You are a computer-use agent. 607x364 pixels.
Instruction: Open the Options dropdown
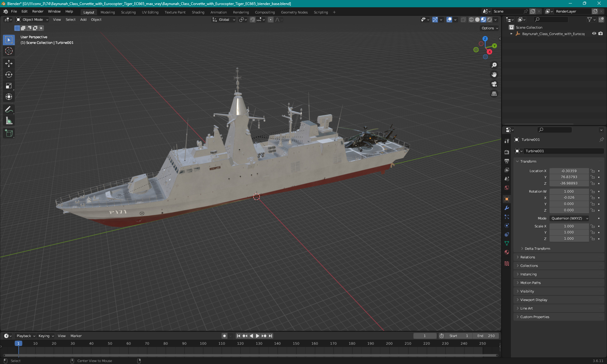click(x=489, y=28)
